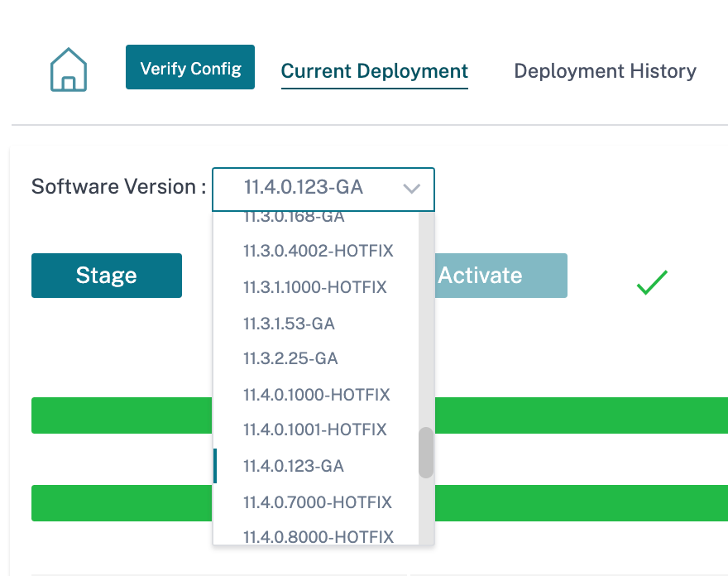
Task: Click the version list scrollbar thumb
Action: click(x=426, y=453)
